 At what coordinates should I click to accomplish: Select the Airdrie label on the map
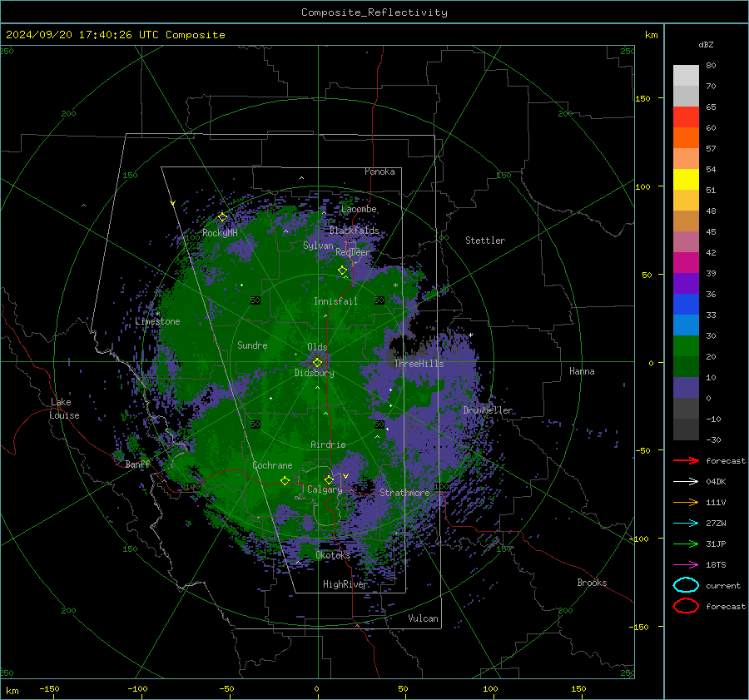(328, 444)
